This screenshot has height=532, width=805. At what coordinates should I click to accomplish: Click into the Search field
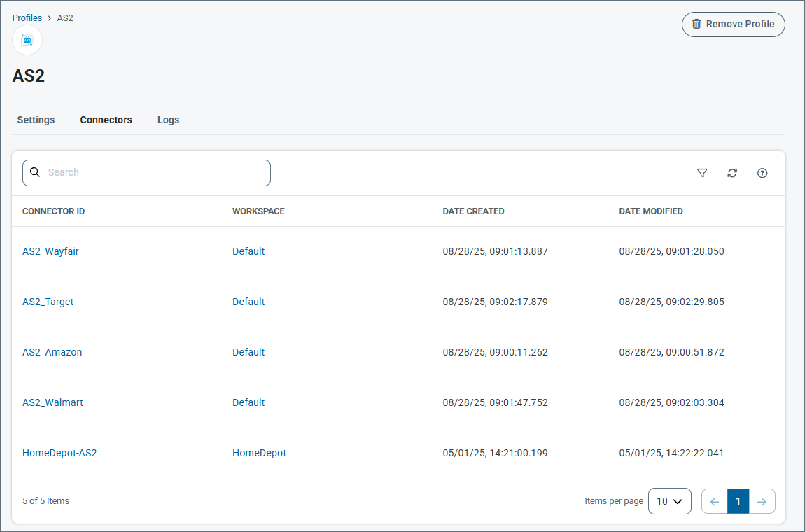click(154, 173)
